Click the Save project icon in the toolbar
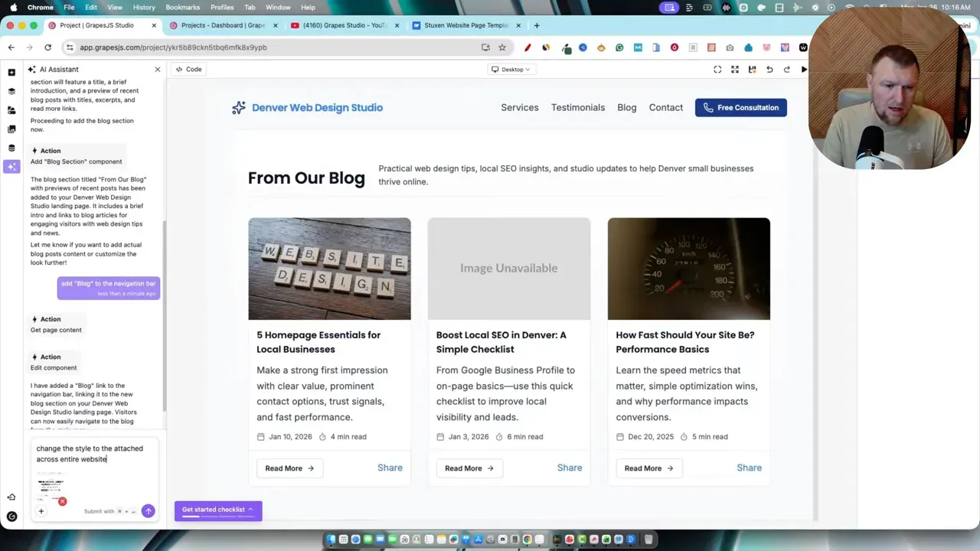Viewport: 980px width, 551px height. click(753, 69)
